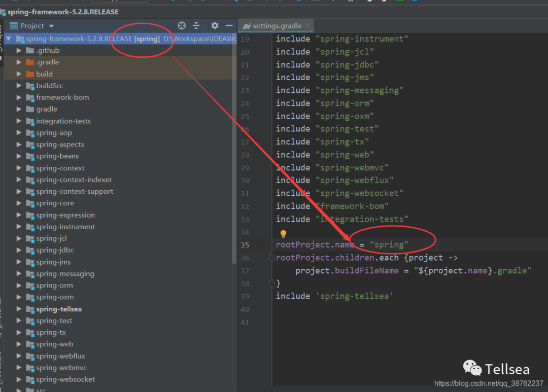Open Project panel settings gear
The image size is (548, 392).
[215, 25]
